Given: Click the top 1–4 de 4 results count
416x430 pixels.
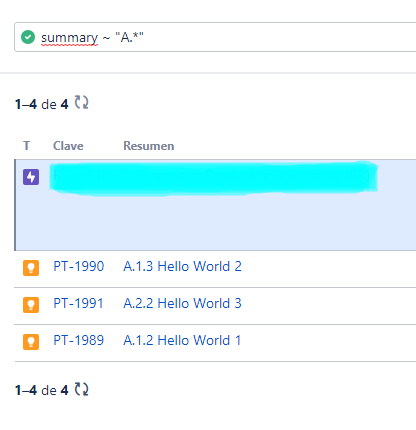Looking at the screenshot, I should coord(42,104).
